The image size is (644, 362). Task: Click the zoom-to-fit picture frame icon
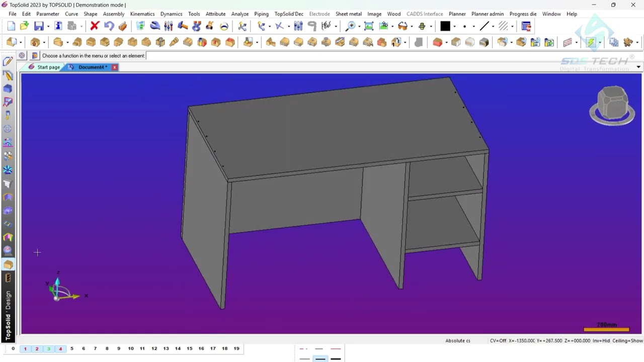coord(369,26)
